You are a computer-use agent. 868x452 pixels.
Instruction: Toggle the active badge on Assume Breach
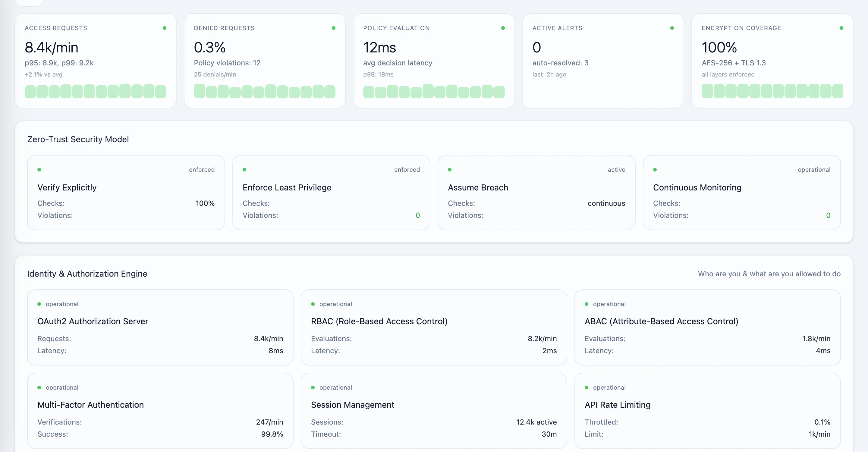pos(616,169)
